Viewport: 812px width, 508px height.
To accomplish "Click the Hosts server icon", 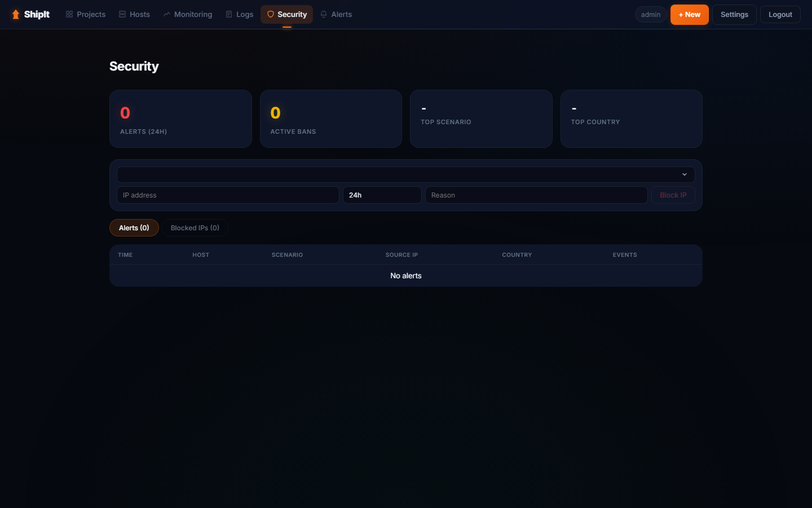I will [x=122, y=15].
